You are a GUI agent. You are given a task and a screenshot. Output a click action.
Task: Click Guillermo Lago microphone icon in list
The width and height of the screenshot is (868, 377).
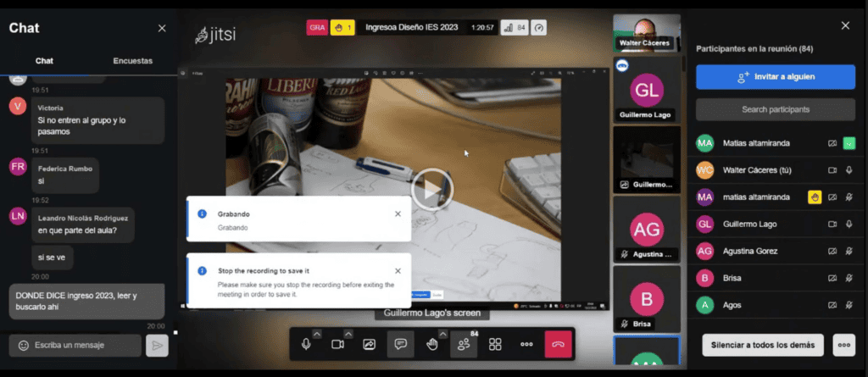click(x=849, y=225)
